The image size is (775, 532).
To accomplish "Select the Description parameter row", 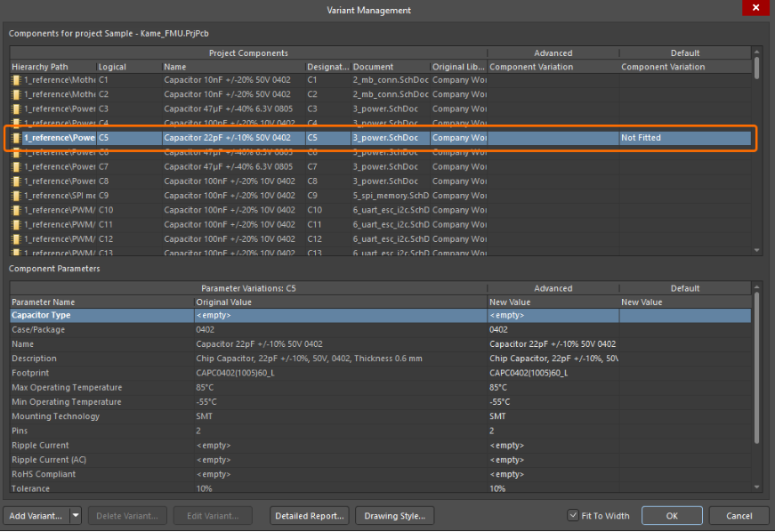I will click(x=380, y=359).
